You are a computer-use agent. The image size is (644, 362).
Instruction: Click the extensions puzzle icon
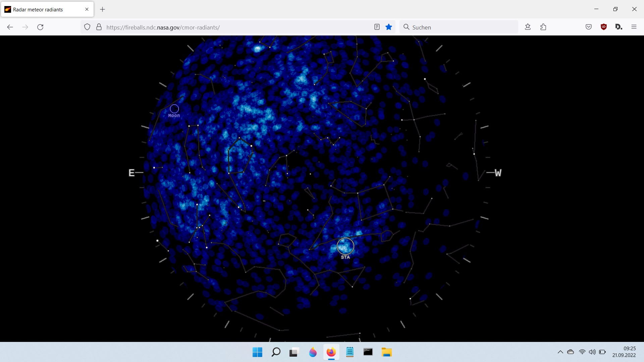point(543,27)
